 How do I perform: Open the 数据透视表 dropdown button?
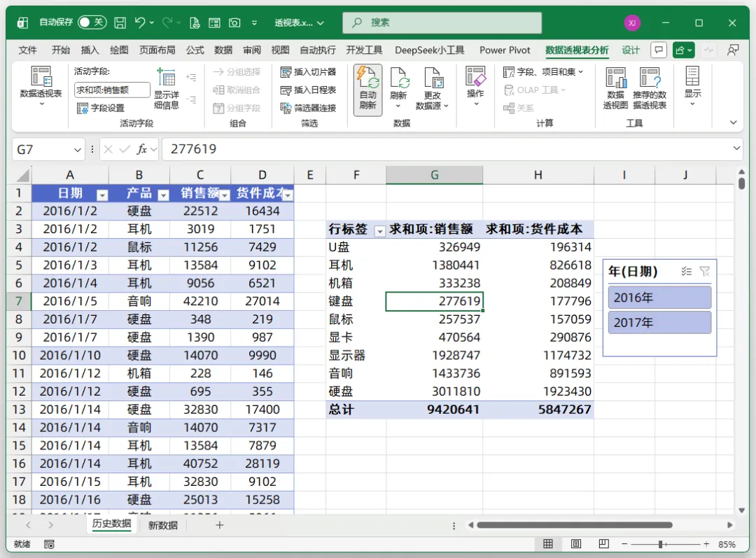[41, 87]
